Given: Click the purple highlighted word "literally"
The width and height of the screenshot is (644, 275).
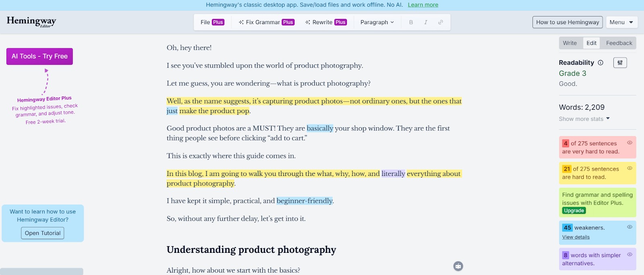Looking at the screenshot, I should tap(393, 174).
